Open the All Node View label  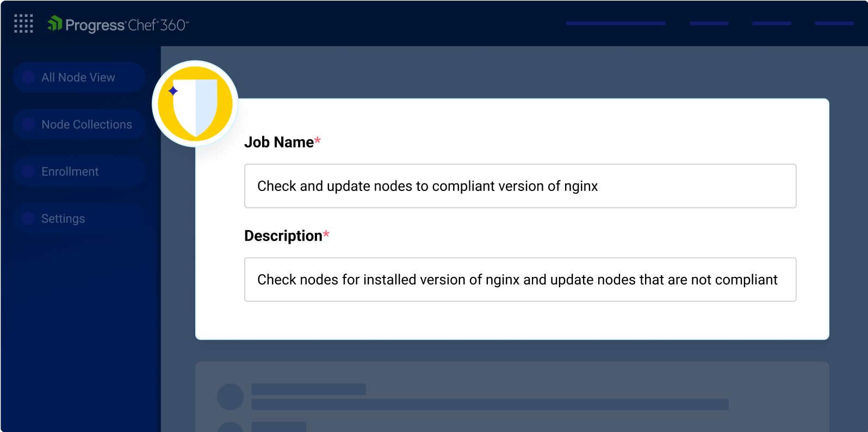click(78, 77)
